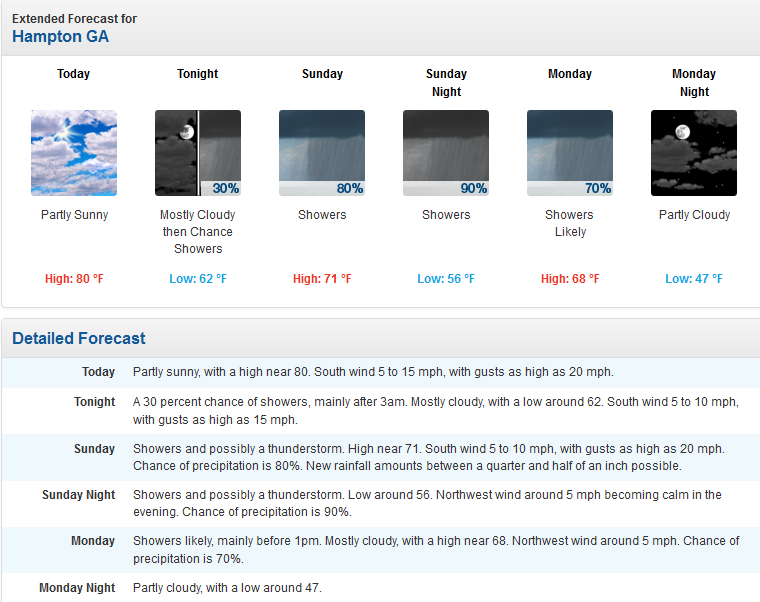Click the Detailed Forecast section header

click(x=79, y=339)
